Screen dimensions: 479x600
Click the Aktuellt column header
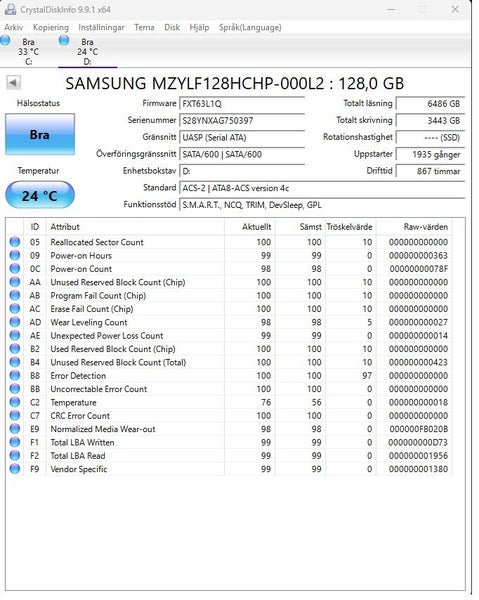[249, 227]
